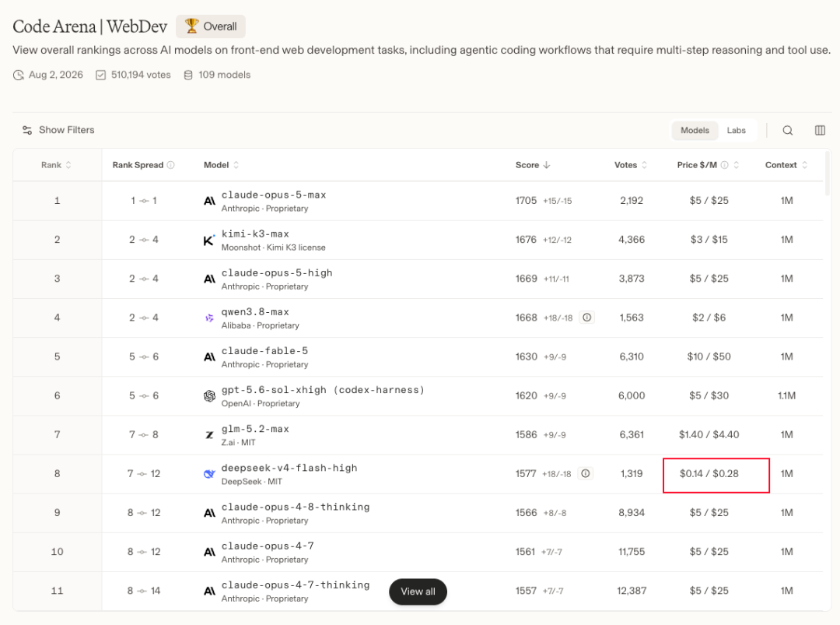
Task: Sort table by Context column
Action: tap(805, 165)
